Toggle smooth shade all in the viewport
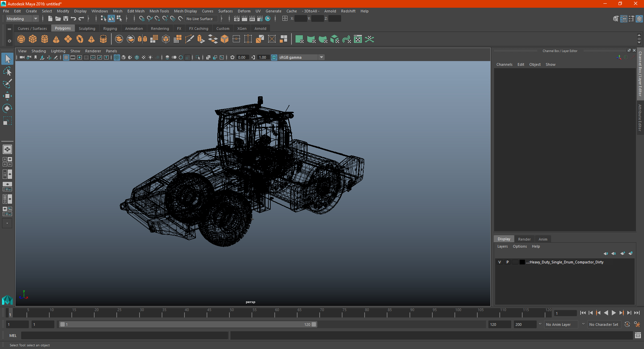 pos(123,57)
